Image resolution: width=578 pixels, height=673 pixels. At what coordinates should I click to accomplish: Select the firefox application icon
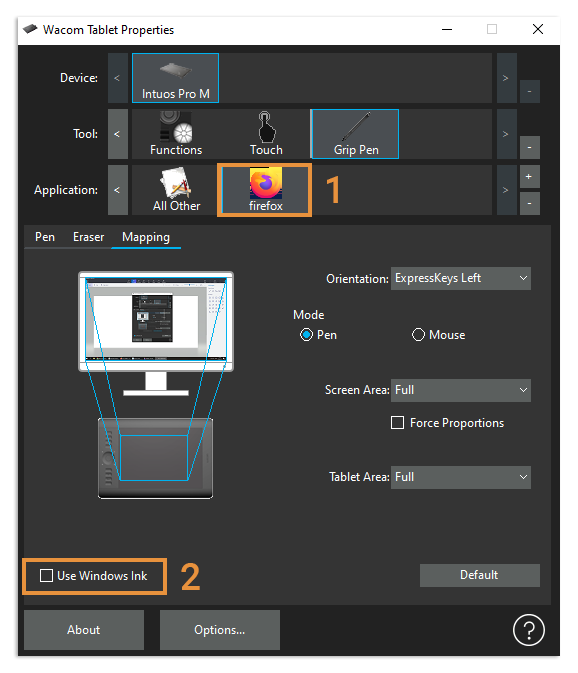pyautogui.click(x=265, y=190)
